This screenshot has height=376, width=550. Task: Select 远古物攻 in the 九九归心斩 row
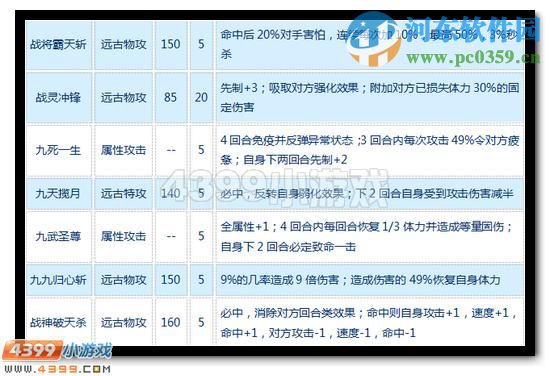[x=123, y=280]
